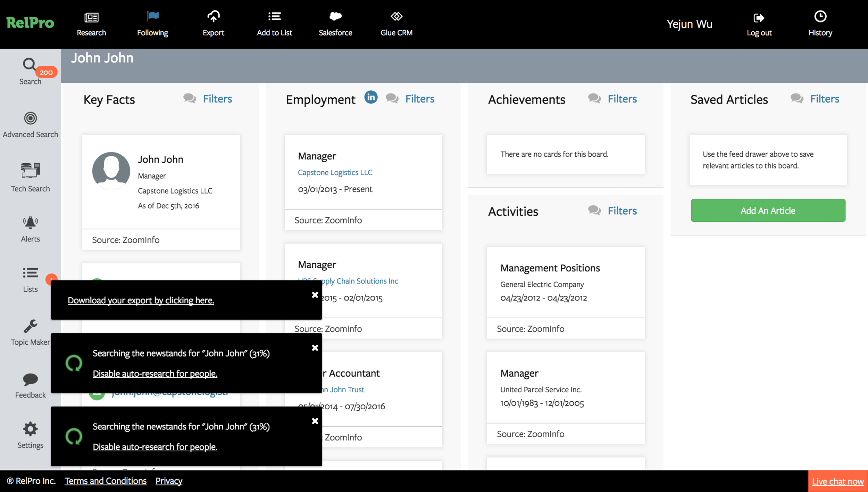Viewport: 868px width, 492px height.
Task: Open Filters for Activities
Action: 622,211
